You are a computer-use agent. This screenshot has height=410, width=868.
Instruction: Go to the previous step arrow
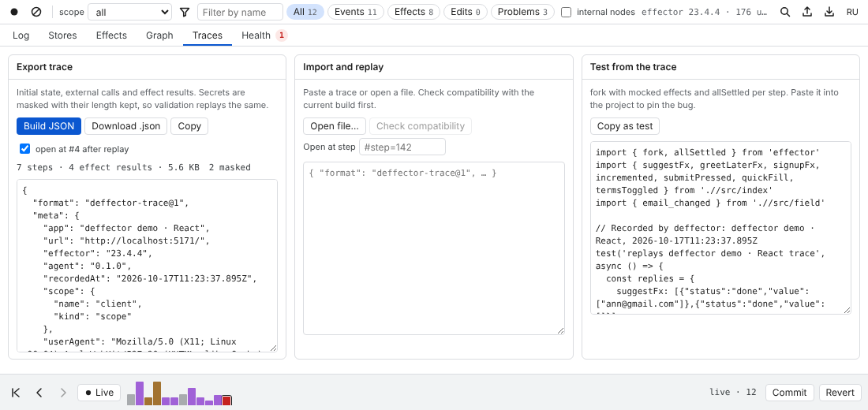coord(39,393)
